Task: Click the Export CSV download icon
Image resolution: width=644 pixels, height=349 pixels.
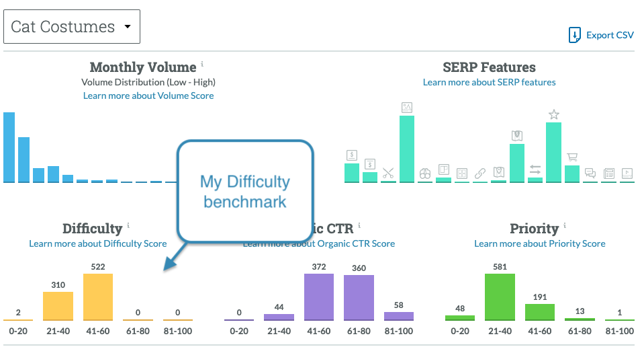Action: tap(575, 36)
